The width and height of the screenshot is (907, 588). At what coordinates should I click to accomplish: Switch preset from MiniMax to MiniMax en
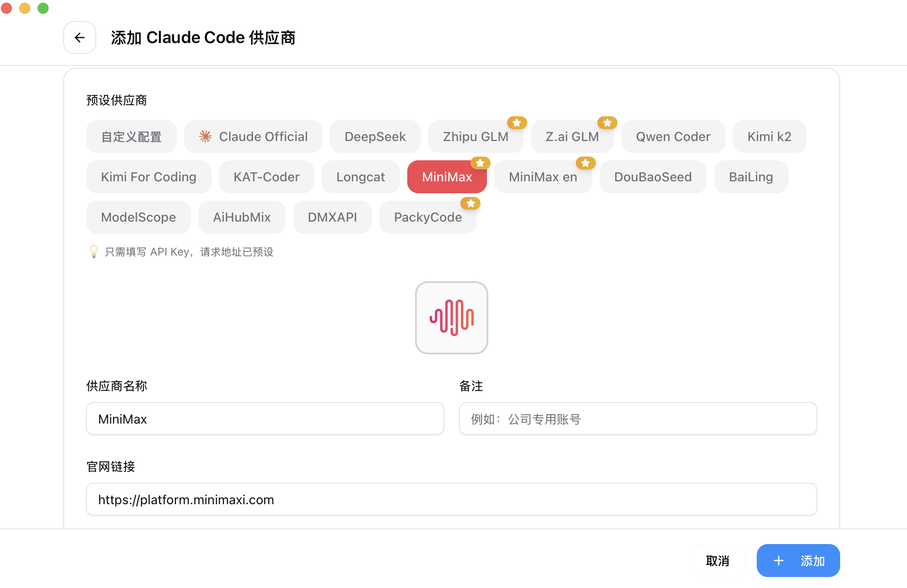(543, 177)
